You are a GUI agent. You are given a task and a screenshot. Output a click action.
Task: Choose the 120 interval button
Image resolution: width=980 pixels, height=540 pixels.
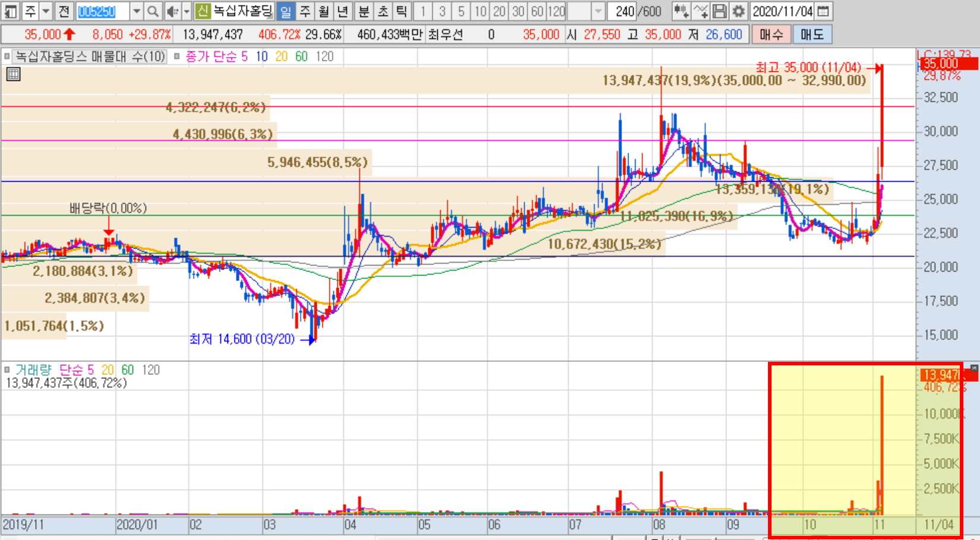click(x=556, y=11)
